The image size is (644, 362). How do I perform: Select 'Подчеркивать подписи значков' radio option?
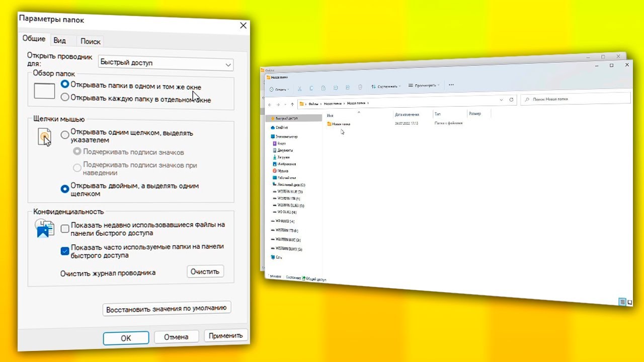pos(128,152)
